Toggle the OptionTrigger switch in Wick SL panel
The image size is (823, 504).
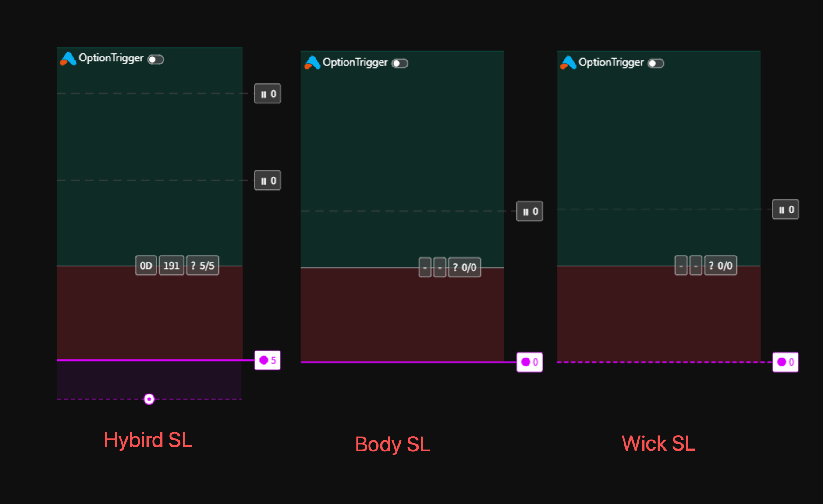pyautogui.click(x=656, y=64)
